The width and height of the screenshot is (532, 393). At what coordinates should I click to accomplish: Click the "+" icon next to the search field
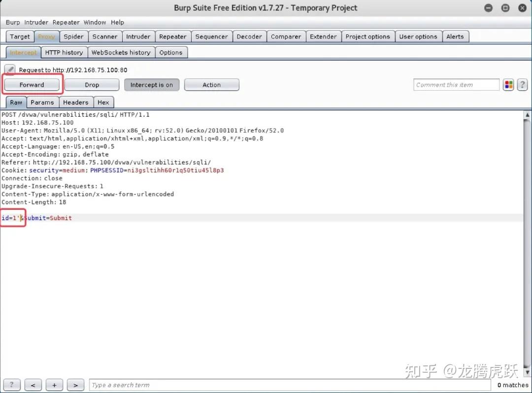(54, 385)
